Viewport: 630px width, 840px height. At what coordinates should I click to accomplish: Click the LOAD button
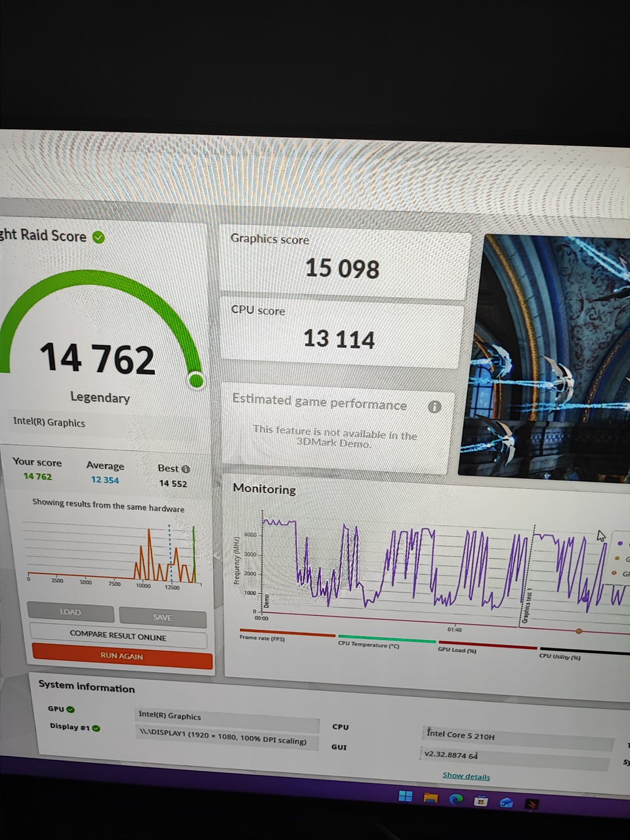click(x=70, y=612)
